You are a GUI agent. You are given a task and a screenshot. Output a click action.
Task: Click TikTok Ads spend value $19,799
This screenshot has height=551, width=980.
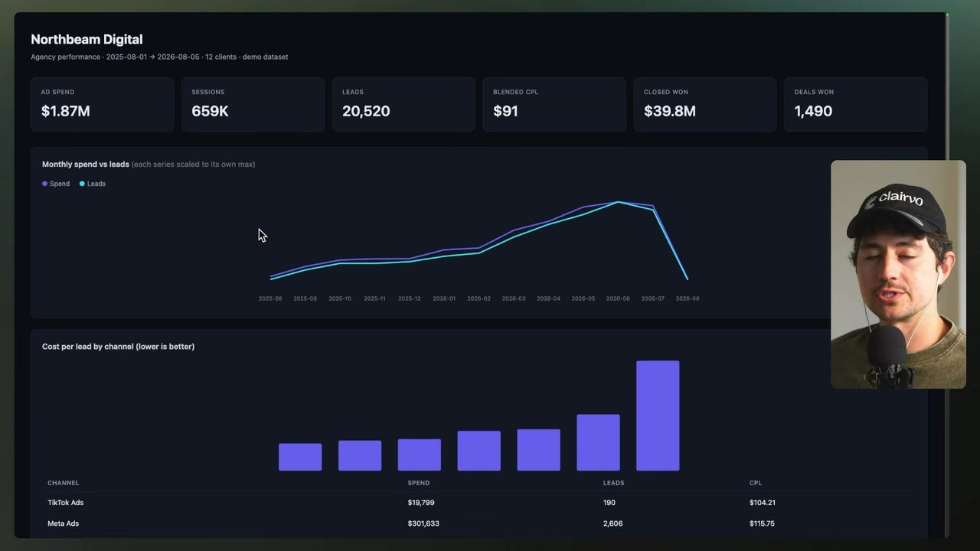pyautogui.click(x=421, y=503)
